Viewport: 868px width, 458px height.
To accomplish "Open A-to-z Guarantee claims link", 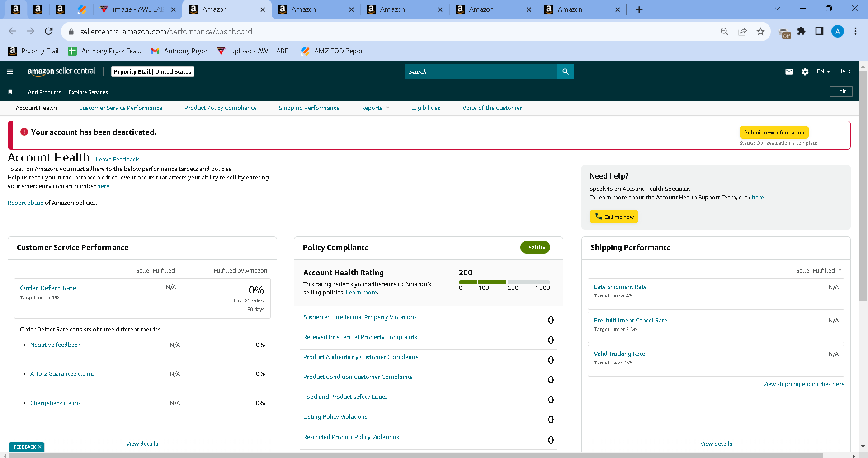I will (x=62, y=374).
